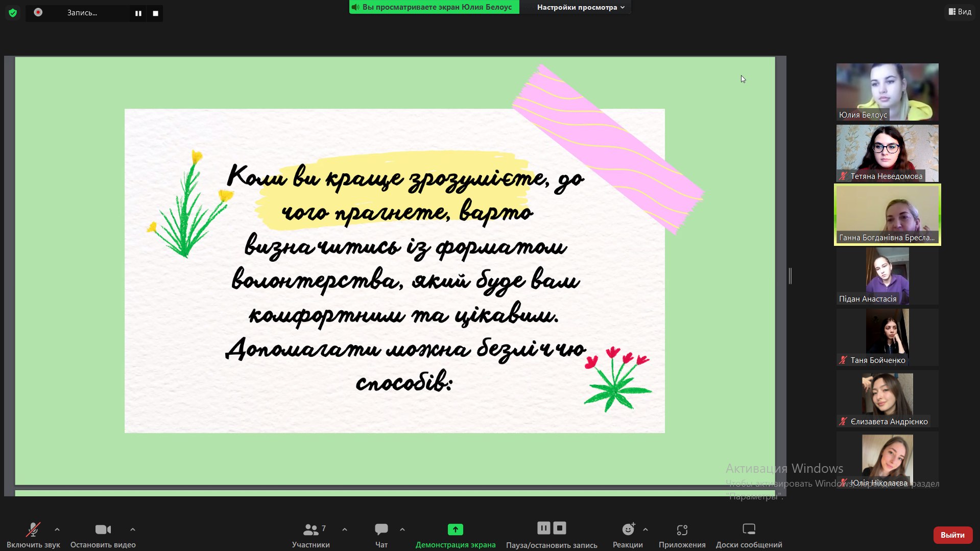Pause recording in the top recording bar
This screenshot has width=980, height=551.
coord(138,13)
